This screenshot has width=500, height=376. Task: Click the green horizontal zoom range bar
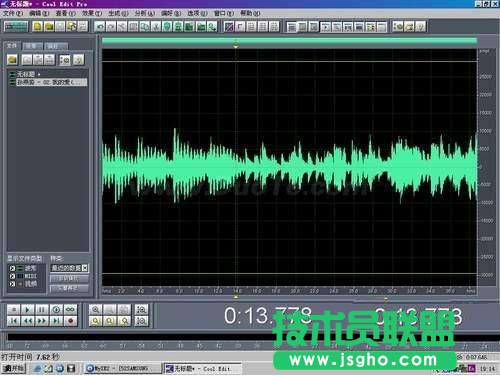coord(289,41)
